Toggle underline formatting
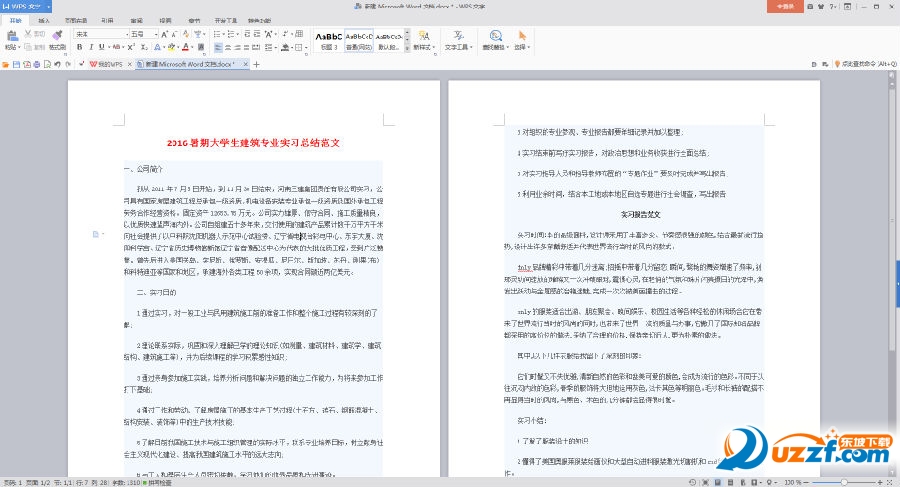 pos(101,47)
